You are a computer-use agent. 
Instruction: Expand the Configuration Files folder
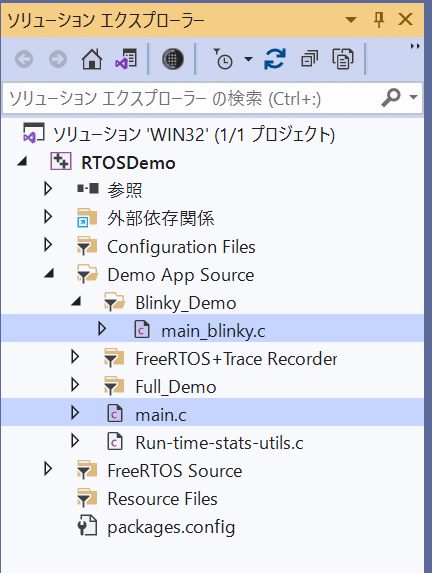(x=48, y=245)
